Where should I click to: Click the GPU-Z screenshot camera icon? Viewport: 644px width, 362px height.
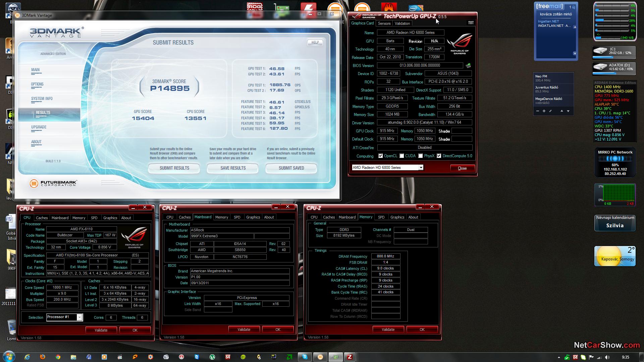pyautogui.click(x=471, y=23)
